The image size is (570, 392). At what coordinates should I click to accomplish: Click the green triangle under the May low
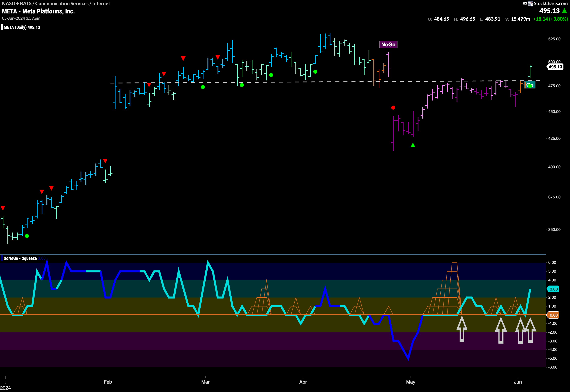point(413,145)
